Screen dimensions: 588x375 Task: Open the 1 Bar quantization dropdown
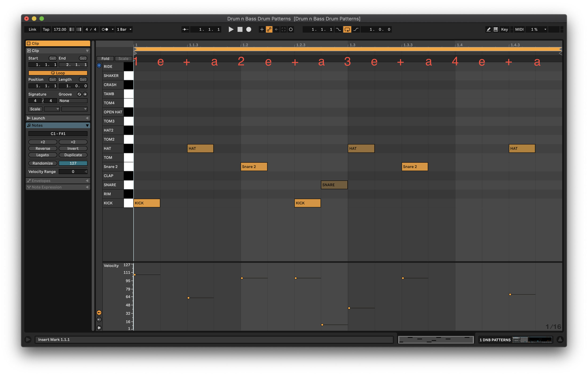pos(124,29)
